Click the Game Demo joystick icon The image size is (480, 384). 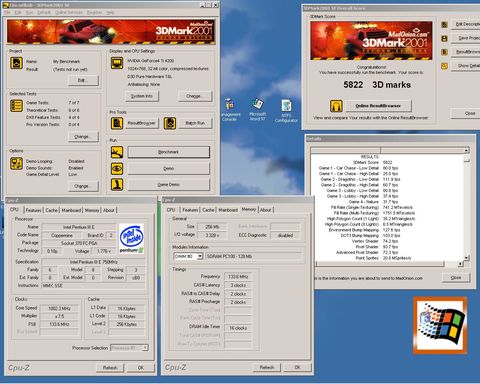click(x=117, y=184)
